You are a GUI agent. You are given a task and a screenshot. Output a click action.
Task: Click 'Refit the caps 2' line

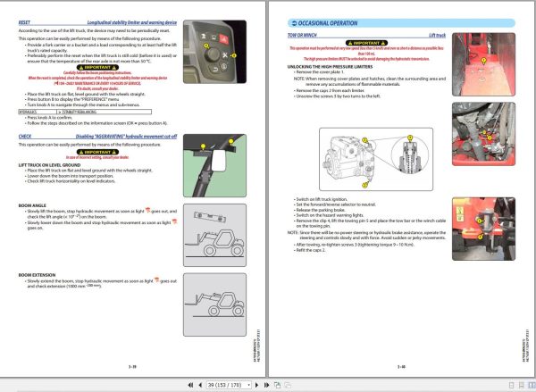[311, 250]
